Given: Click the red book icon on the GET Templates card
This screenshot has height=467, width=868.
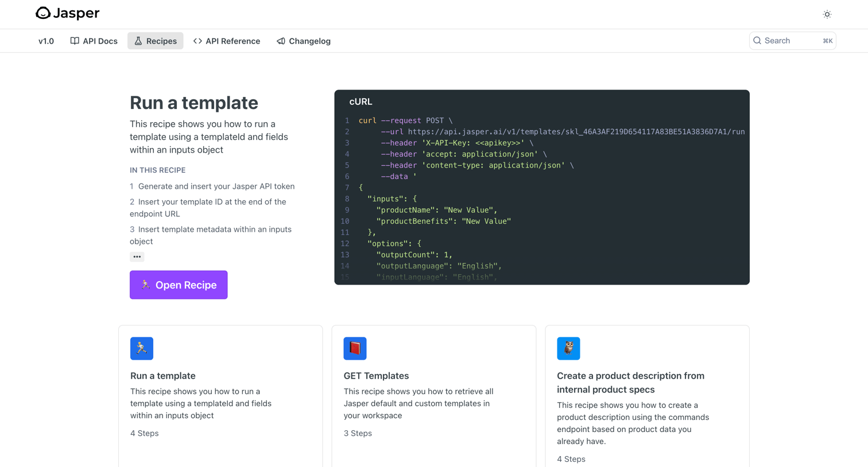Looking at the screenshot, I should click(355, 348).
